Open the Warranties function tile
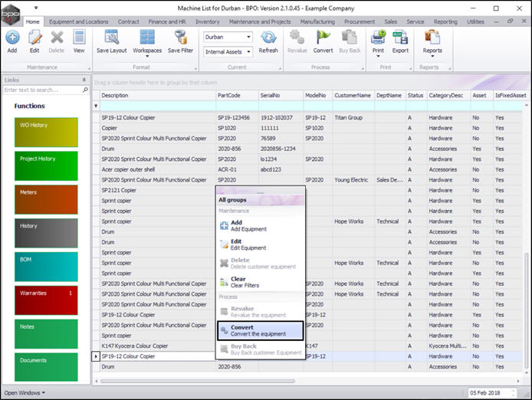This screenshot has height=400, width=532. pos(46,300)
